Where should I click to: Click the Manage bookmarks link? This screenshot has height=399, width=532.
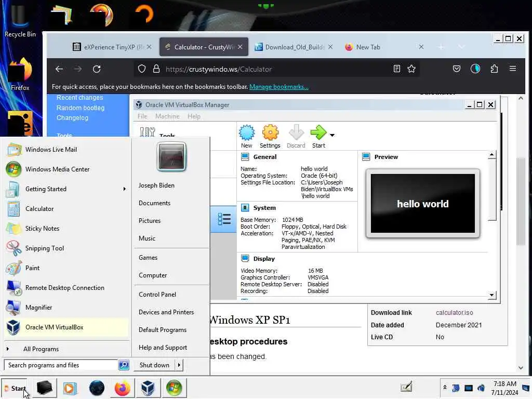point(279,87)
